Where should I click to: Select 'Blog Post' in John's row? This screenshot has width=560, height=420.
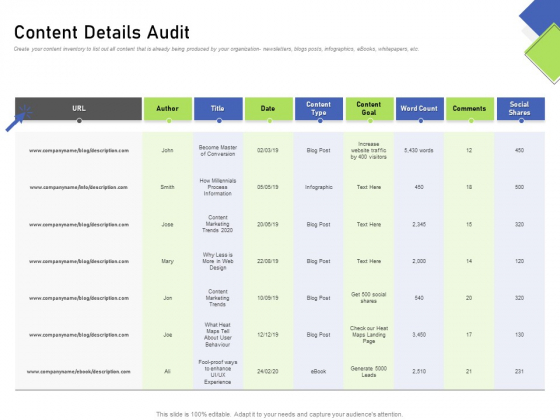tap(318, 150)
